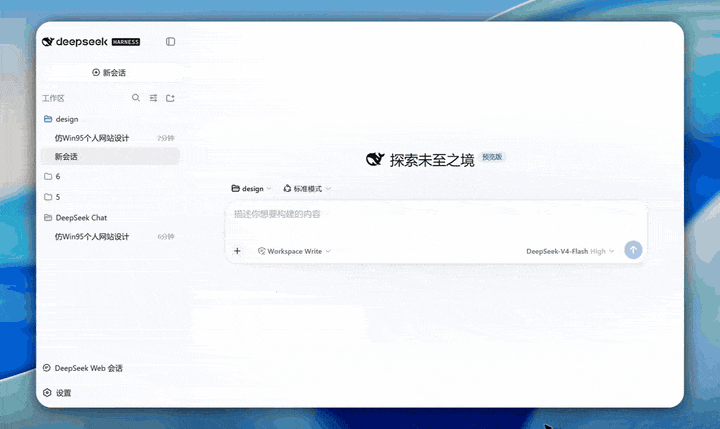This screenshot has height=429, width=720.
Task: Click the 预览版 preview badge
Action: pyautogui.click(x=492, y=157)
